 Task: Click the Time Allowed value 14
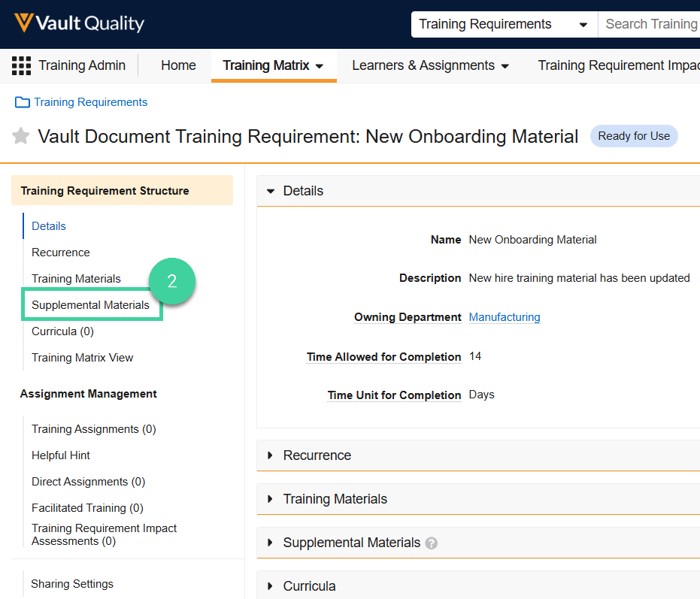475,356
